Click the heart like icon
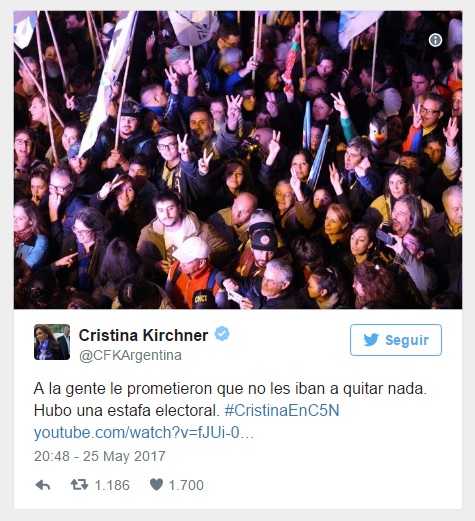Image resolution: width=475 pixels, height=521 pixels. click(x=156, y=485)
